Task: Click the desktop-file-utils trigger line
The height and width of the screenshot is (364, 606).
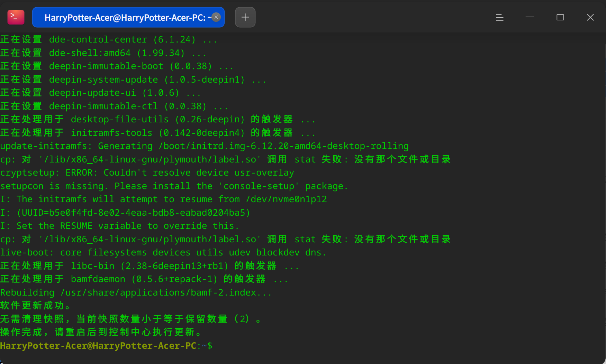Action: click(158, 119)
